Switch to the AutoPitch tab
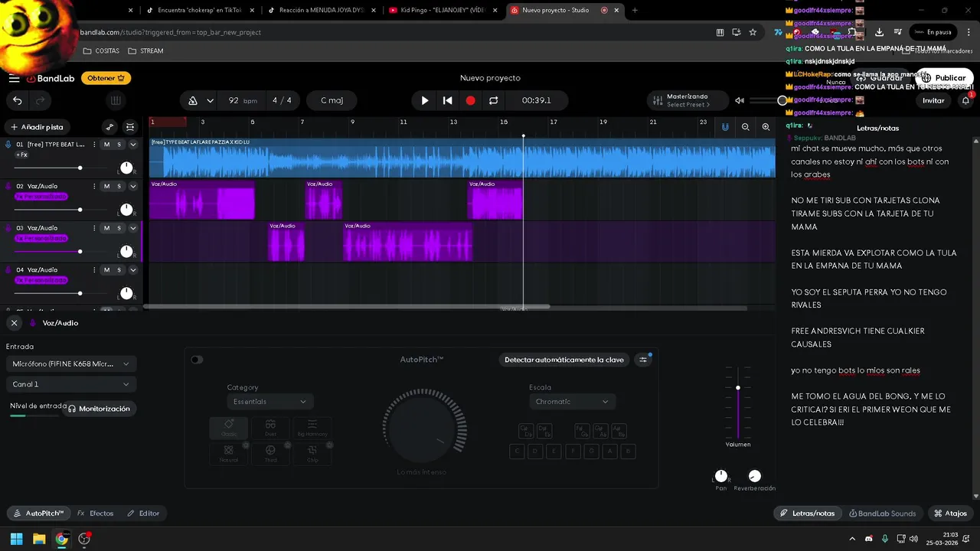The width and height of the screenshot is (980, 551). click(38, 514)
